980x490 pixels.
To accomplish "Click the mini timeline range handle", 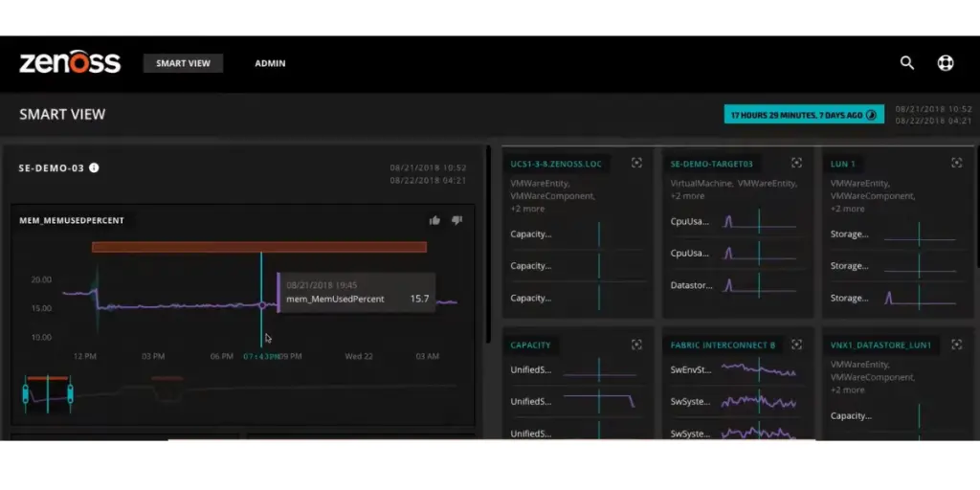I will (x=47, y=393).
